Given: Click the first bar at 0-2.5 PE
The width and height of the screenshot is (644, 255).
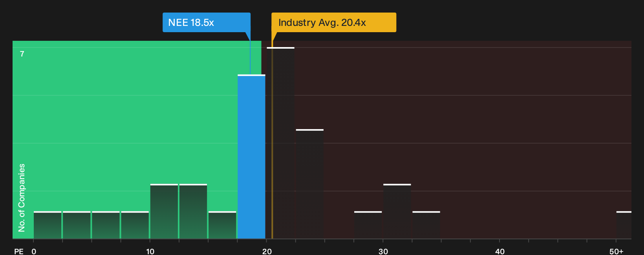Looking at the screenshot, I should [48, 225].
